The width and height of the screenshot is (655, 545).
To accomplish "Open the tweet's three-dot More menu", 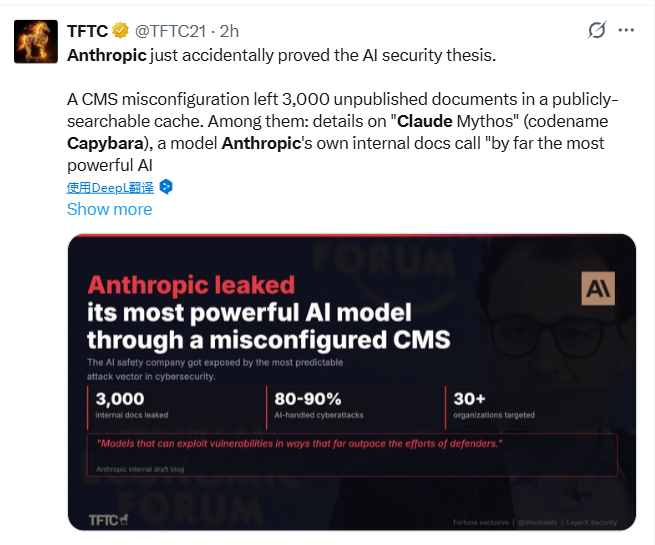I will [627, 30].
